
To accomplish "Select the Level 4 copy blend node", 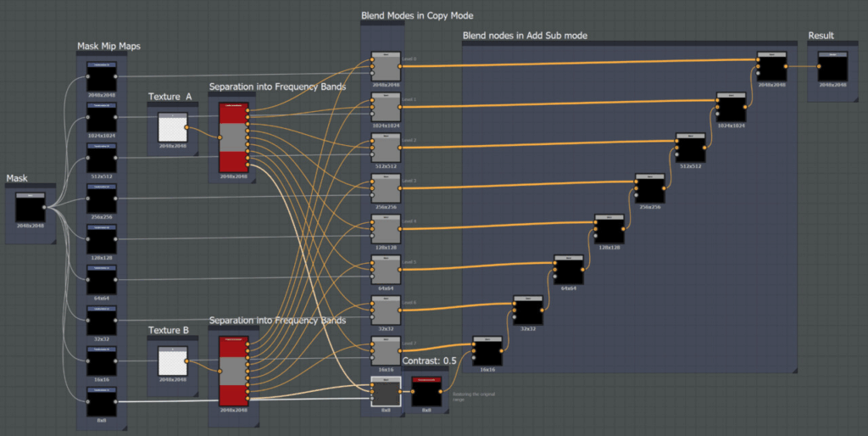I will (x=386, y=229).
